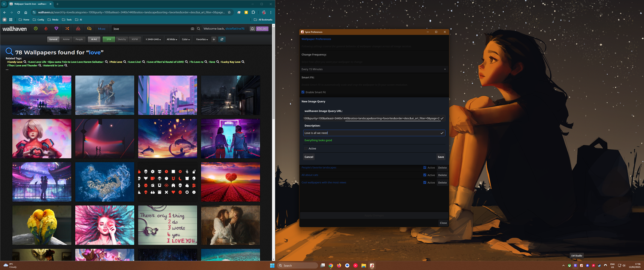Screen dimensions: 644x270
Task: Toggle the descending sort order arrow
Action: point(214,39)
